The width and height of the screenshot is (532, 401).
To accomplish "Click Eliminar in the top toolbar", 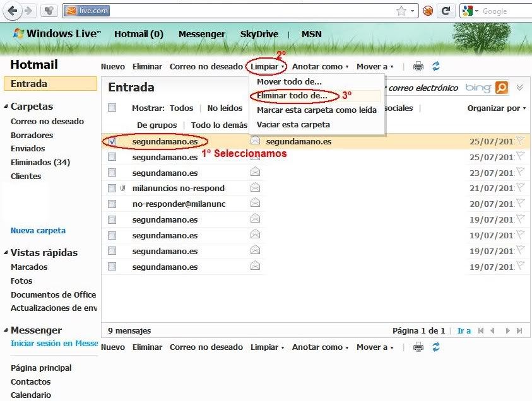I will pos(147,66).
